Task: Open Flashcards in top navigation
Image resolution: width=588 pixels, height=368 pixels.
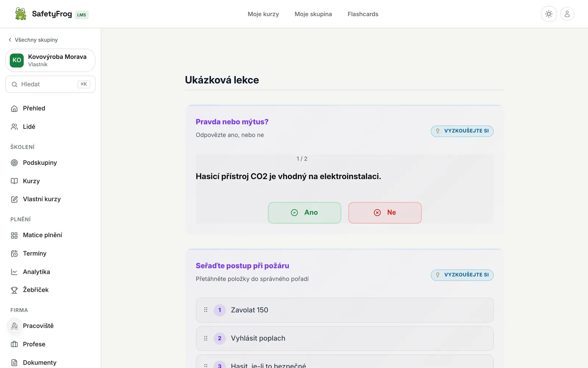Action: 363,14
